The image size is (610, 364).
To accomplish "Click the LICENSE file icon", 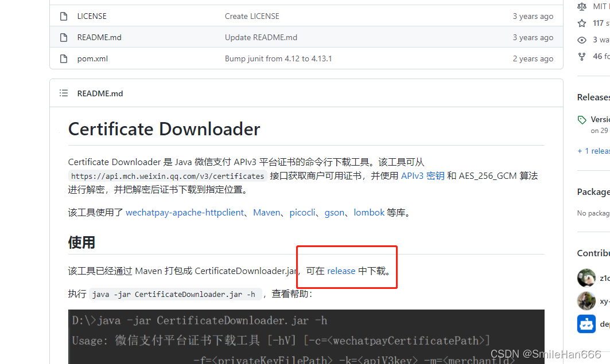I will pos(64,16).
